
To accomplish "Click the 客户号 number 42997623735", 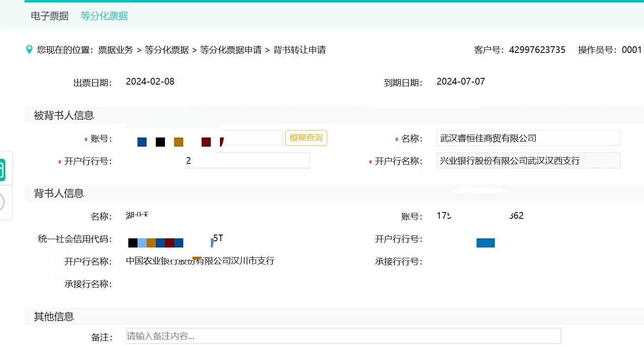I will (x=537, y=50).
